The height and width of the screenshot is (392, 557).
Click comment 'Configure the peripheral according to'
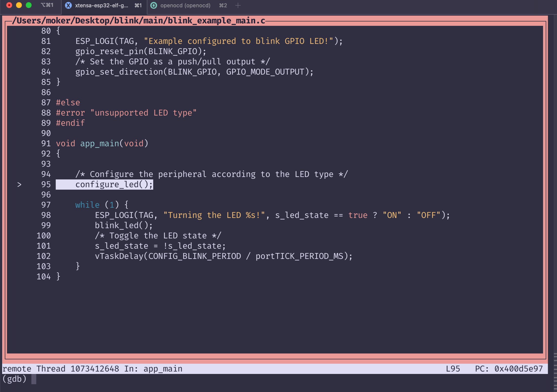(x=212, y=174)
